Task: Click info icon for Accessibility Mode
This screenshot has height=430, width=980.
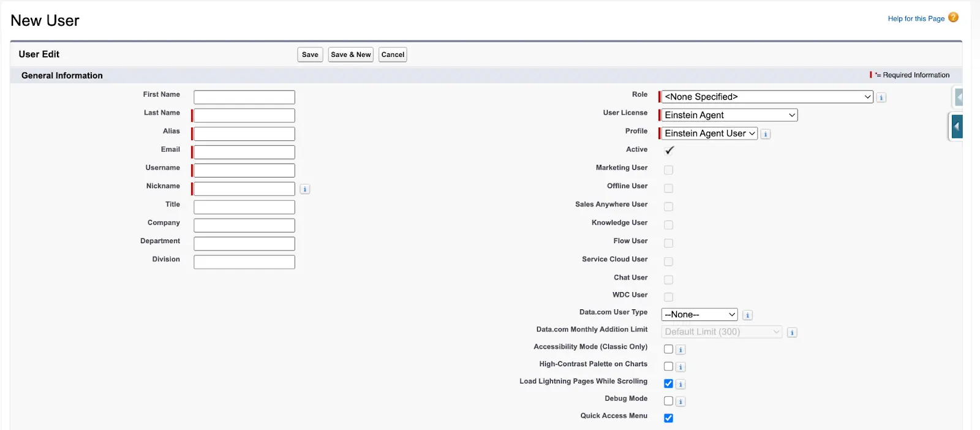Action: 680,350
